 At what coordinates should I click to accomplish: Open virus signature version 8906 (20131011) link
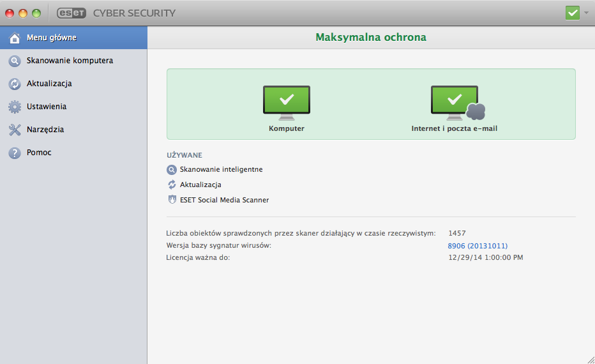478,246
